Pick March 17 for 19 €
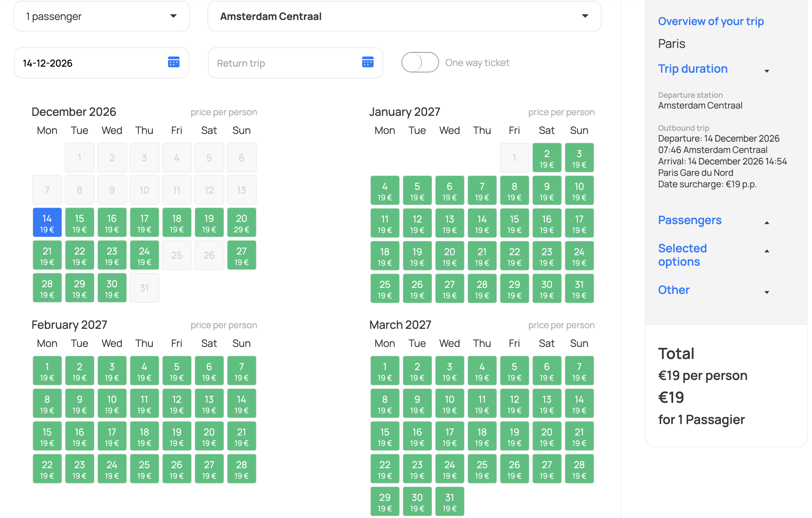Image resolution: width=812 pixels, height=518 pixels. (x=450, y=436)
